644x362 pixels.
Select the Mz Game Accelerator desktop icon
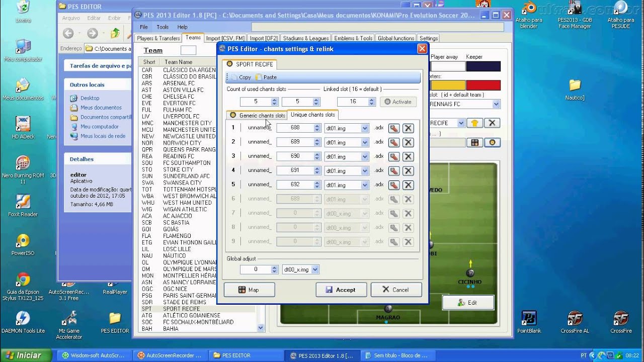(x=69, y=325)
